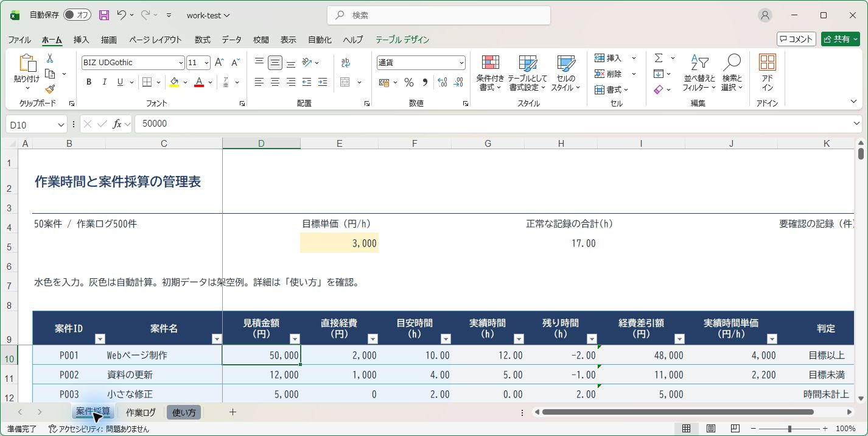Viewport: 868px width, 436px height.
Task: Open the ファイル menu
Action: tap(19, 40)
